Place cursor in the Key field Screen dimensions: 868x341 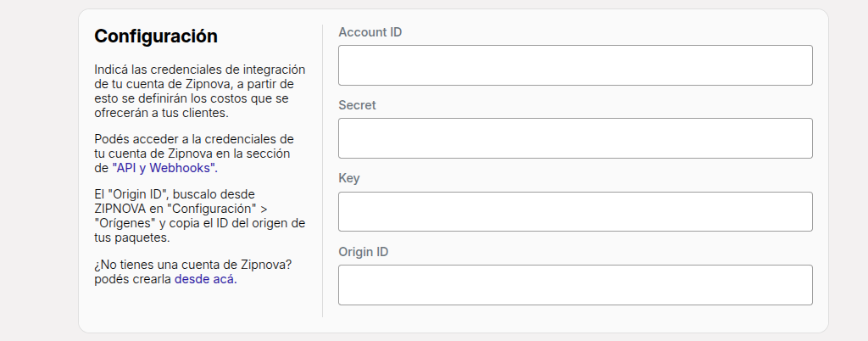point(576,211)
